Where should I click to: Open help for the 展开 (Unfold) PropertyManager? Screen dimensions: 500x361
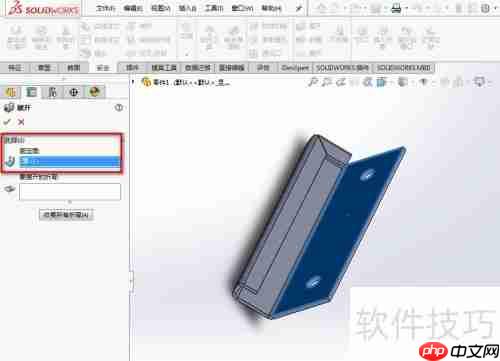(119, 108)
